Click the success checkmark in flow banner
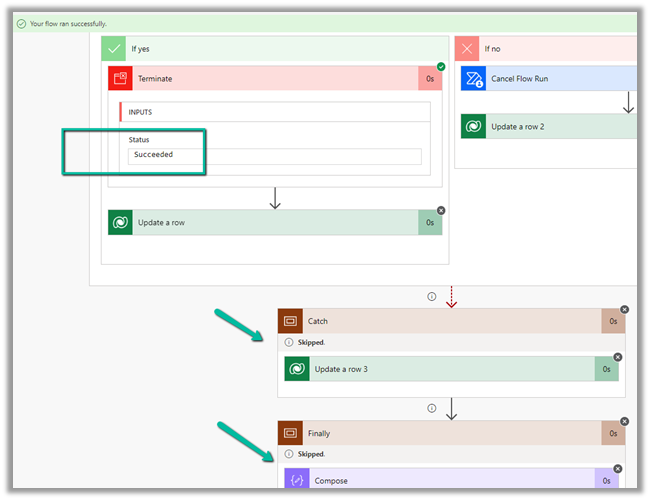650x500 pixels. click(x=21, y=24)
